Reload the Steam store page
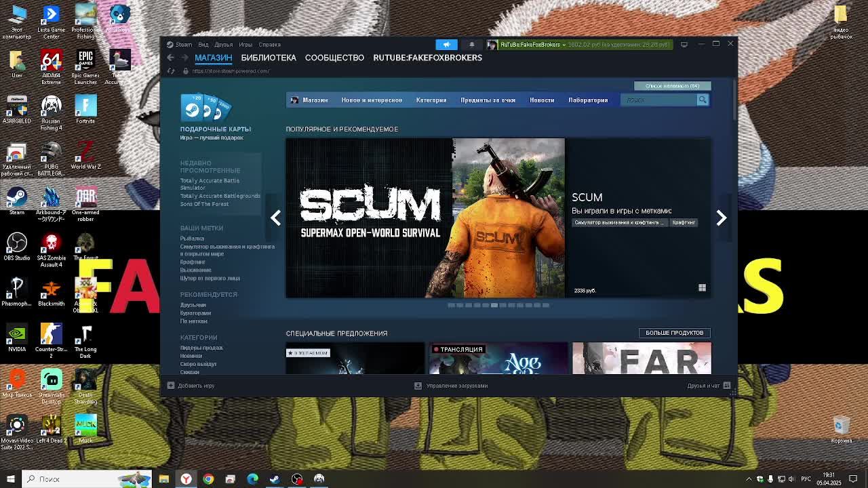 pos(170,71)
